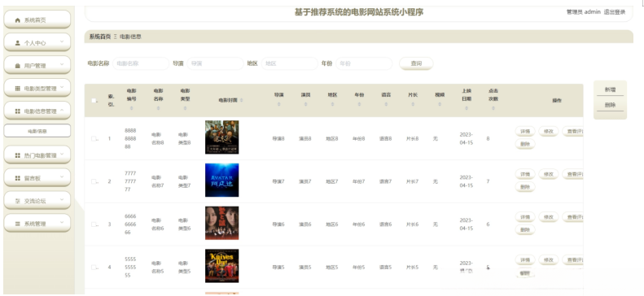The width and height of the screenshot is (644, 296).
Task: Click the grid icon beside 电影类型管理
Action: click(17, 88)
